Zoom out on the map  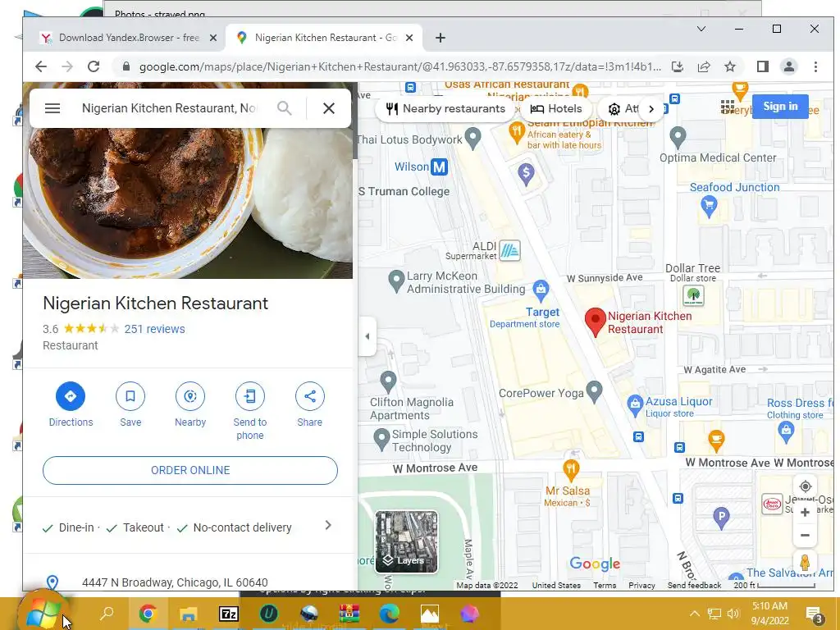[805, 535]
